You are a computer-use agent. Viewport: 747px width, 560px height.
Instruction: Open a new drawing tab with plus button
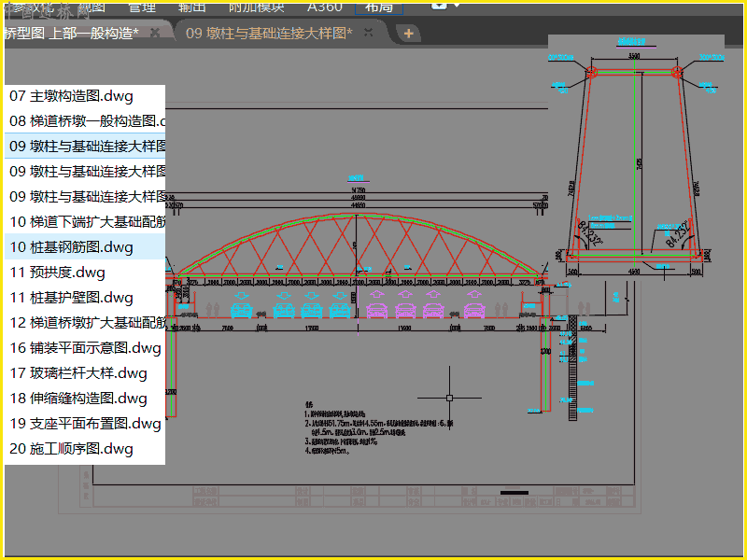coord(408,34)
